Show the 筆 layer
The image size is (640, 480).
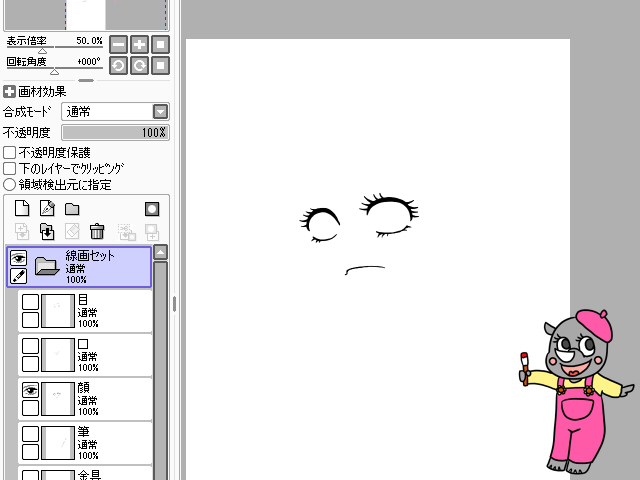[30, 434]
